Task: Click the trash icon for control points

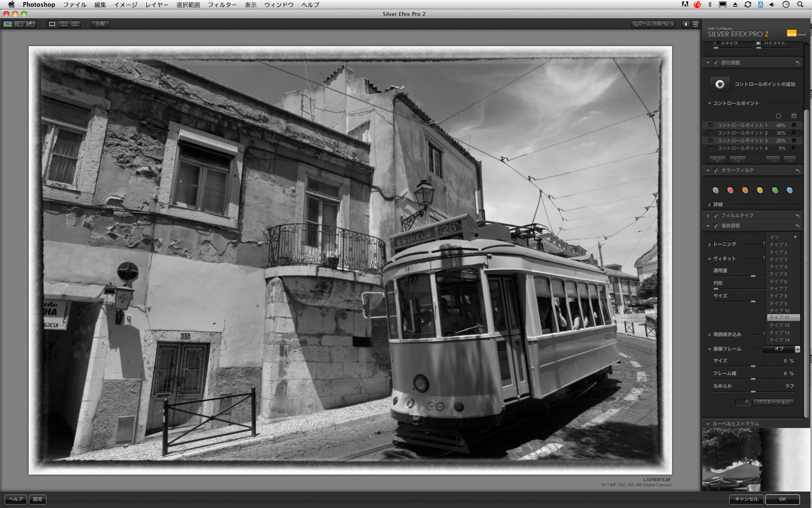Action: (x=790, y=160)
